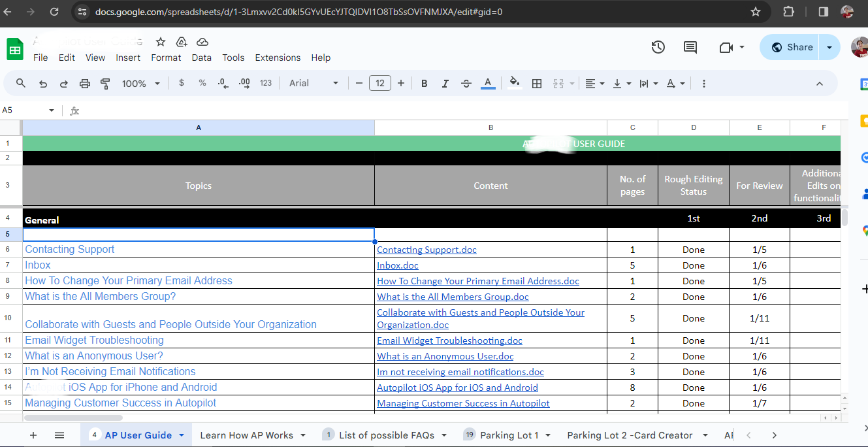This screenshot has width=868, height=447.
Task: Open the fill color picker
Action: click(515, 83)
